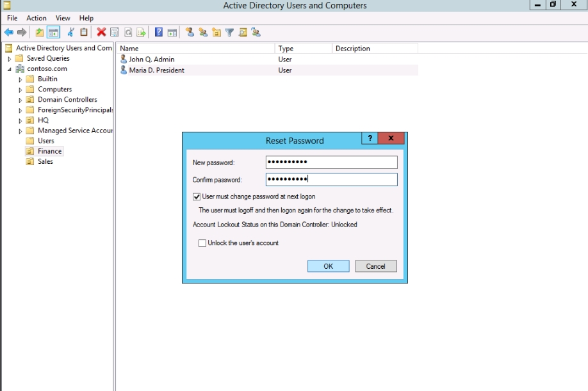The height and width of the screenshot is (391, 588).
Task: Click the Reset Password dialog help button
Action: 370,139
